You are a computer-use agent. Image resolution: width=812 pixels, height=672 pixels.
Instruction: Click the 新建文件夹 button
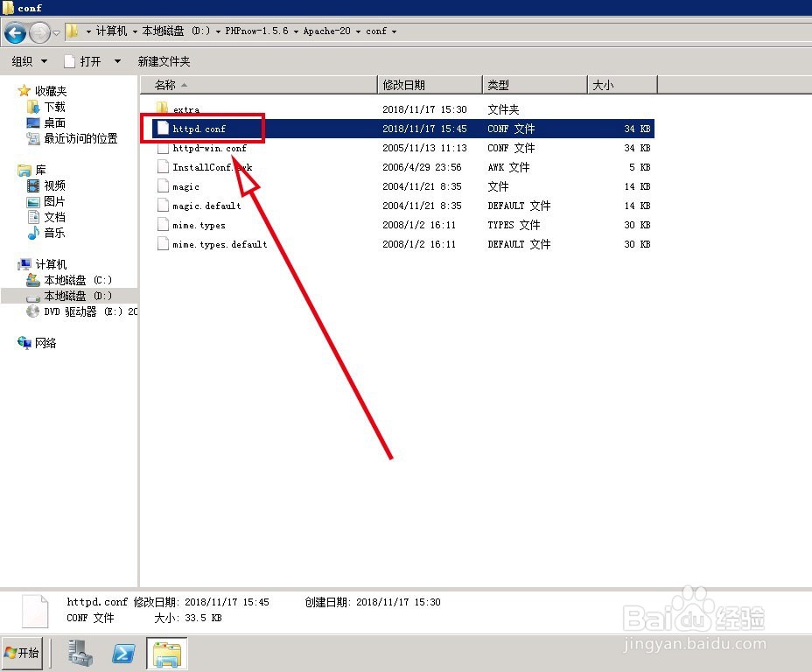pos(163,60)
